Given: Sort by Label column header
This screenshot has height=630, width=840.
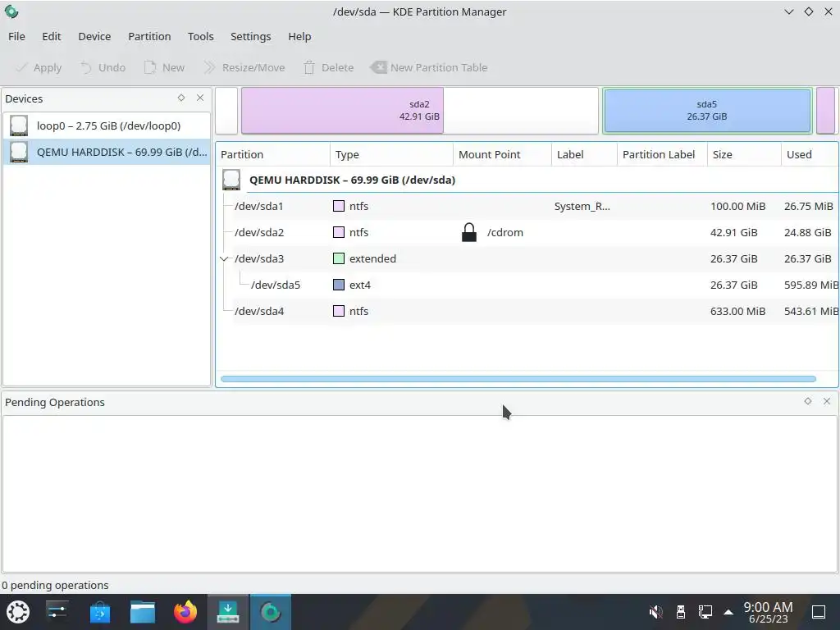Looking at the screenshot, I should pos(584,154).
